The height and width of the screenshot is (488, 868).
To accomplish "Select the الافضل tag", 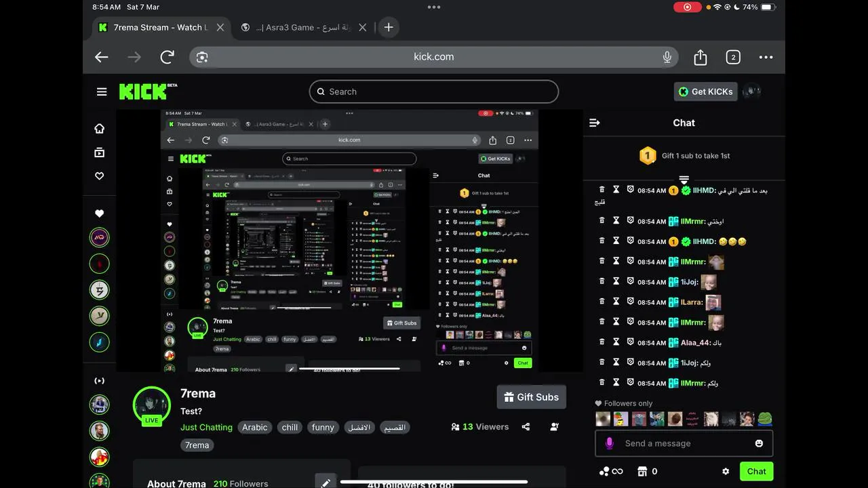I will [359, 427].
